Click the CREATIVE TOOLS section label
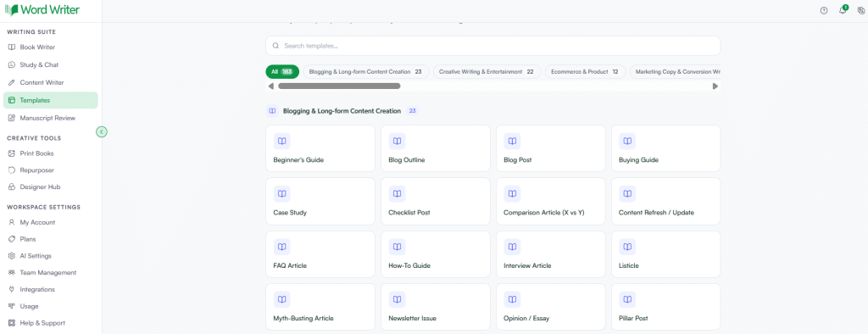The height and width of the screenshot is (334, 868). [34, 138]
